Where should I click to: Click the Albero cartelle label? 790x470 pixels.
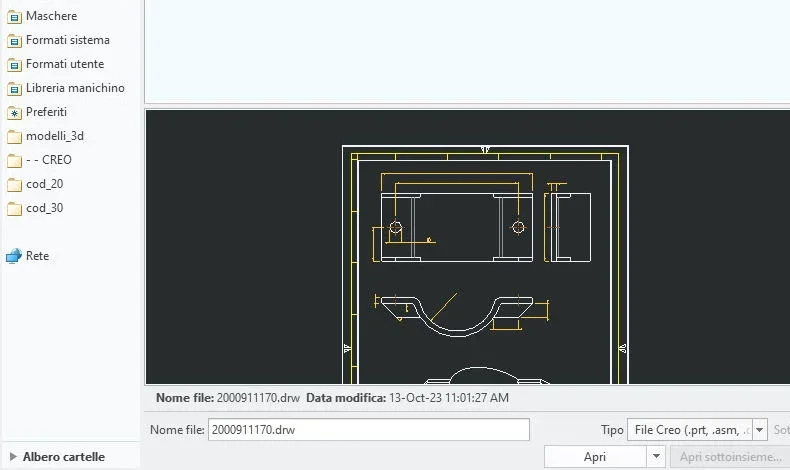[x=64, y=457]
